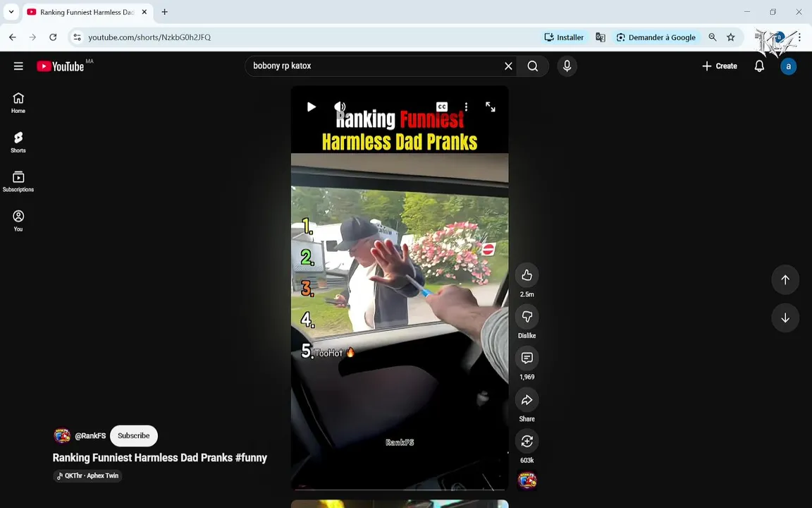Open the notifications bell
The width and height of the screenshot is (812, 508).
[x=759, y=66]
